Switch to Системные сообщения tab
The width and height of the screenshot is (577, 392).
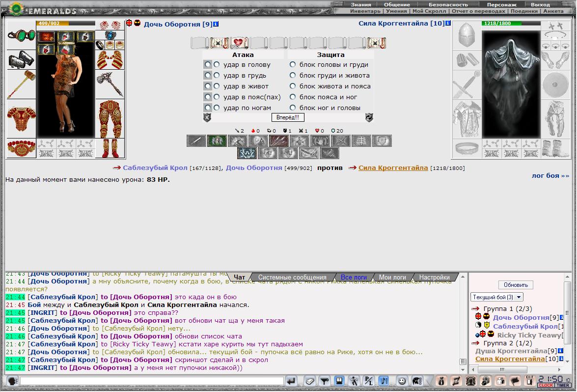coord(292,277)
